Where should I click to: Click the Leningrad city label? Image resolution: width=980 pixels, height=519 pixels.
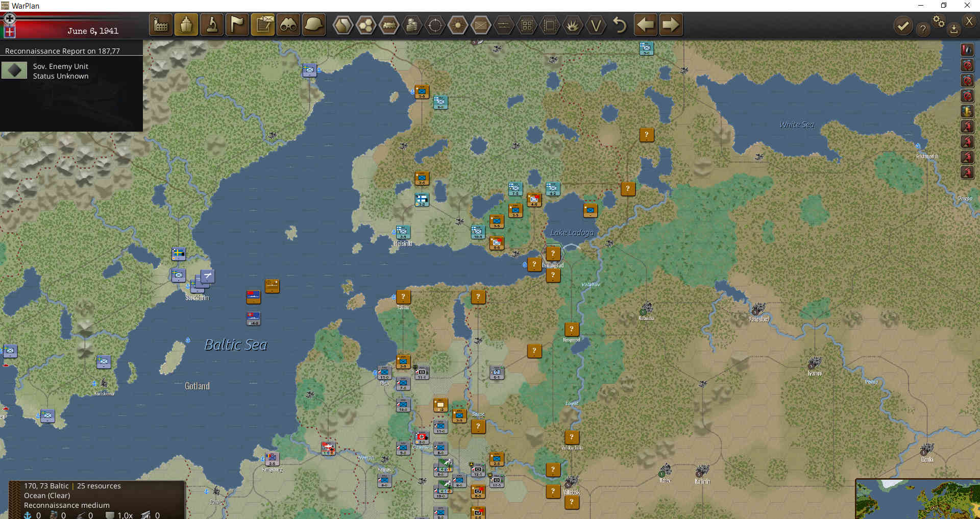553,265
